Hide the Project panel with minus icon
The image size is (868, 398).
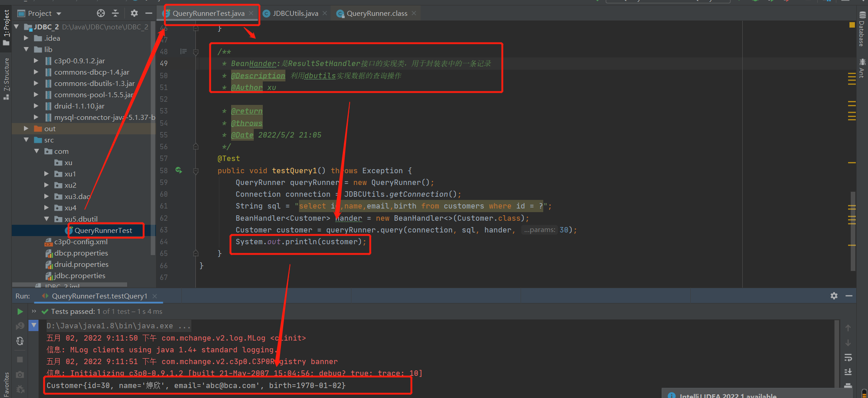148,13
